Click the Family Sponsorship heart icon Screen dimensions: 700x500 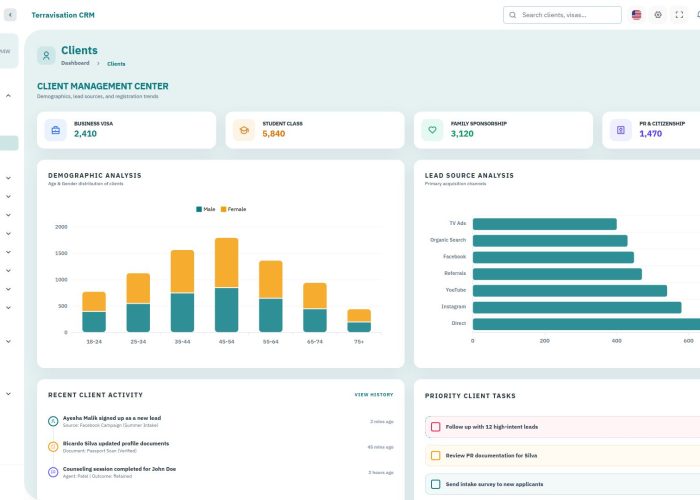tap(432, 130)
